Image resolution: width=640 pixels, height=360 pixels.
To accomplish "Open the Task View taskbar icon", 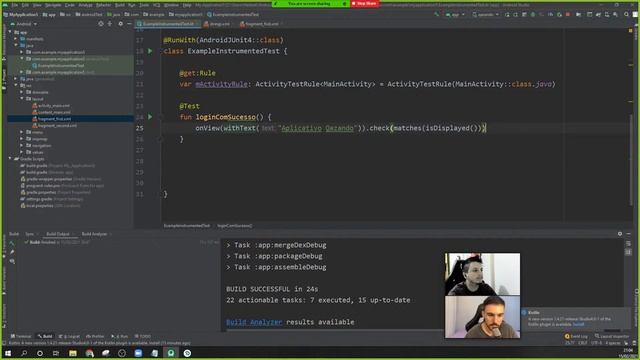I will pos(56,353).
